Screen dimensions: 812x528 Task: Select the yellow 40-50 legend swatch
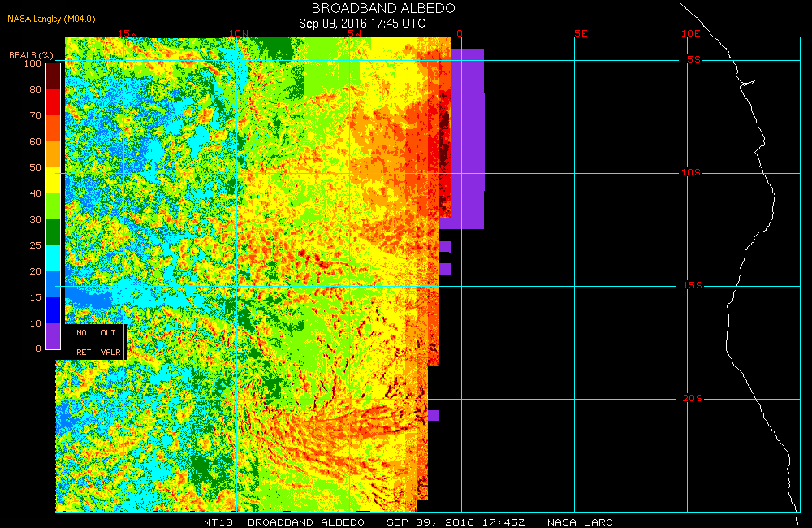click(54, 180)
